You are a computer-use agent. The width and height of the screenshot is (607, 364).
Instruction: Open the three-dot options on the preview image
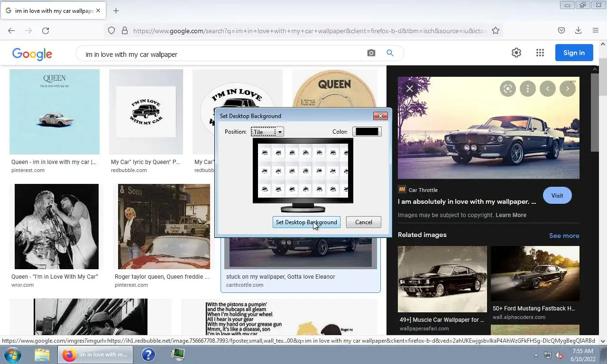[528, 89]
